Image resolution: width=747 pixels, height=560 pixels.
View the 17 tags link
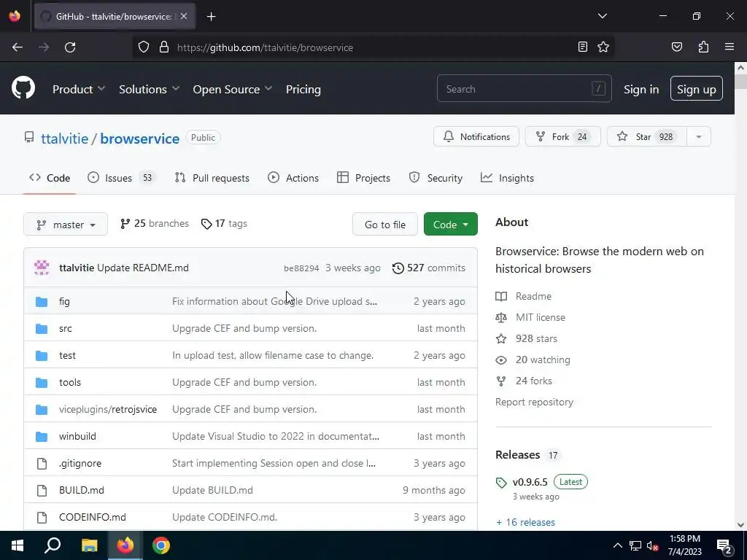pyautogui.click(x=224, y=223)
